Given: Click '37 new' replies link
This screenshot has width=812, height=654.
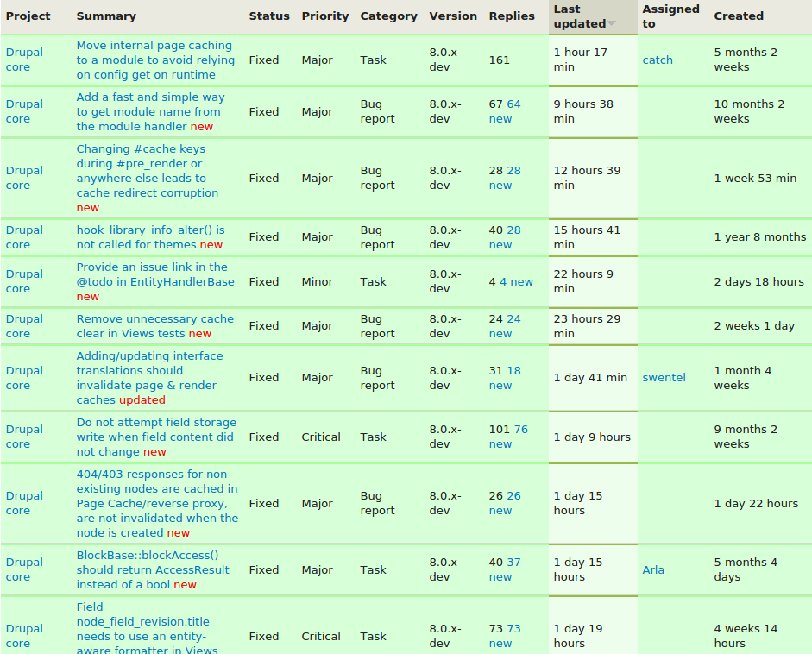Looking at the screenshot, I should (x=505, y=569).
